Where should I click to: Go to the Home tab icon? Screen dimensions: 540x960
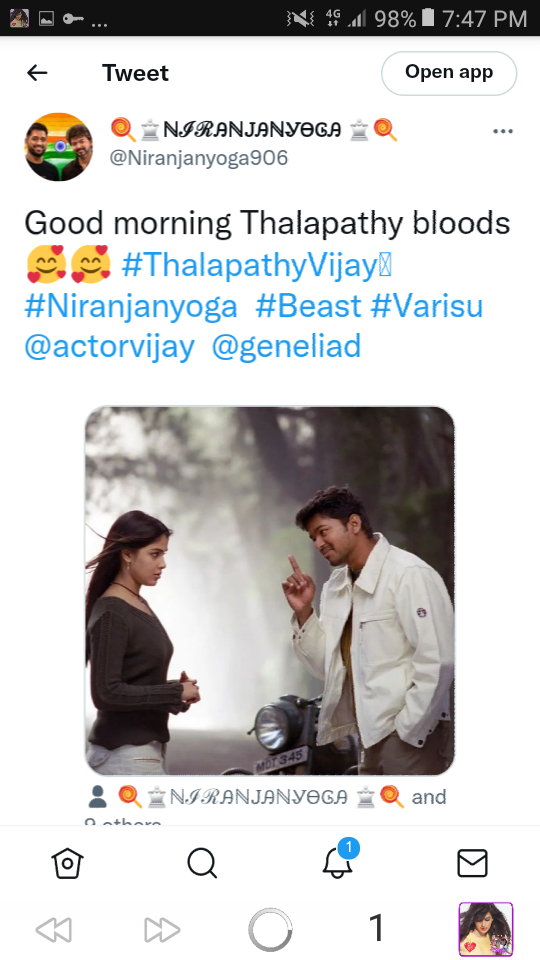(67, 863)
